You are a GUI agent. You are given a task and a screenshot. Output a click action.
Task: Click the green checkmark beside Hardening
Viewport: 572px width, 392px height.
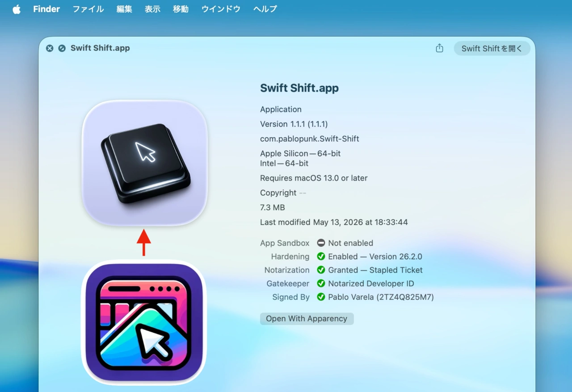pos(321,257)
